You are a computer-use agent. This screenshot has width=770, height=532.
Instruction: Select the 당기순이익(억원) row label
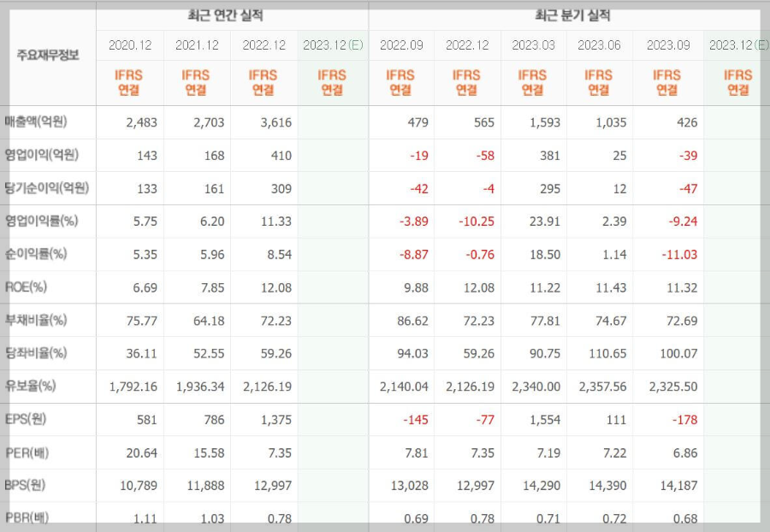47,188
